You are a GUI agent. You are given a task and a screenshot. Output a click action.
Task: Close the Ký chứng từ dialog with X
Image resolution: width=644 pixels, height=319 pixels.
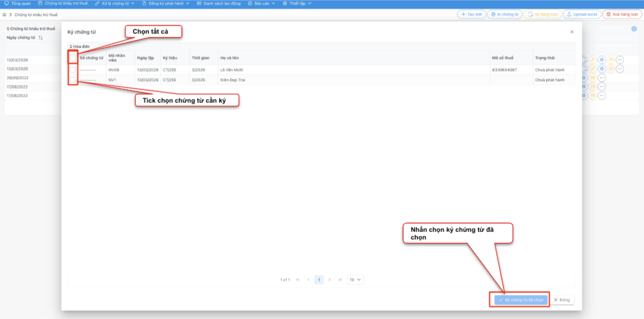pyautogui.click(x=572, y=32)
